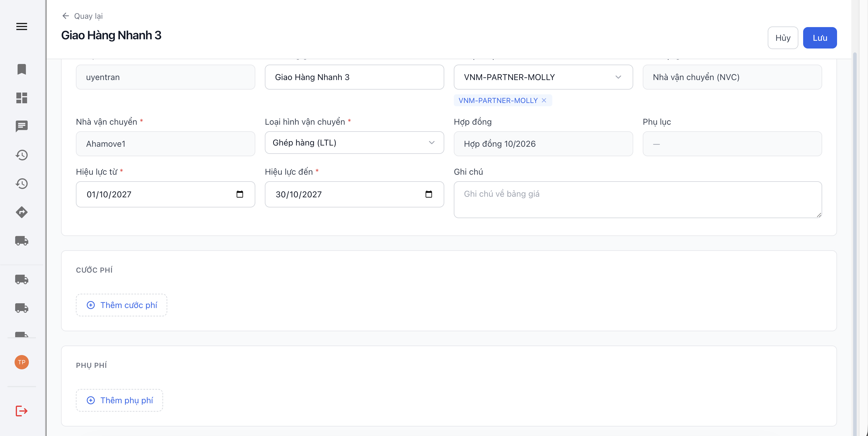
Task: Open the TP user avatar
Action: pos(21,362)
